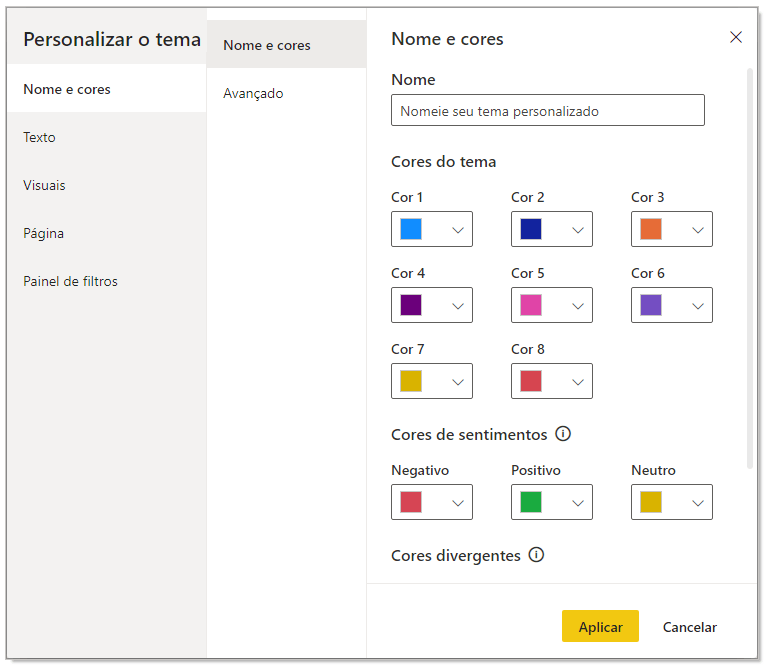Image resolution: width=765 pixels, height=665 pixels.
Task: Click the dark blue Cor 2 swatch
Action: tap(531, 229)
